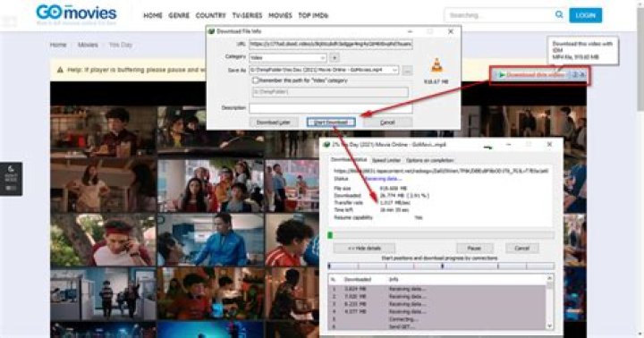
Task: Close the IDM download bar with its X
Action: point(582,75)
